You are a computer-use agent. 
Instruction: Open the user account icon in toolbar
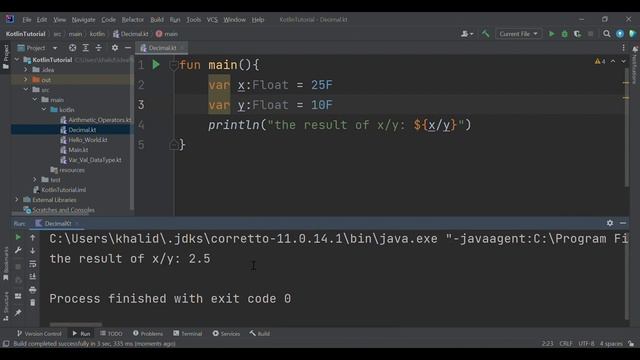click(x=467, y=34)
